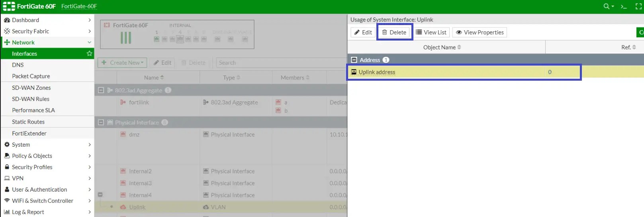The image size is (644, 217).
Task: Select the fortilink interface name
Action: (139, 103)
